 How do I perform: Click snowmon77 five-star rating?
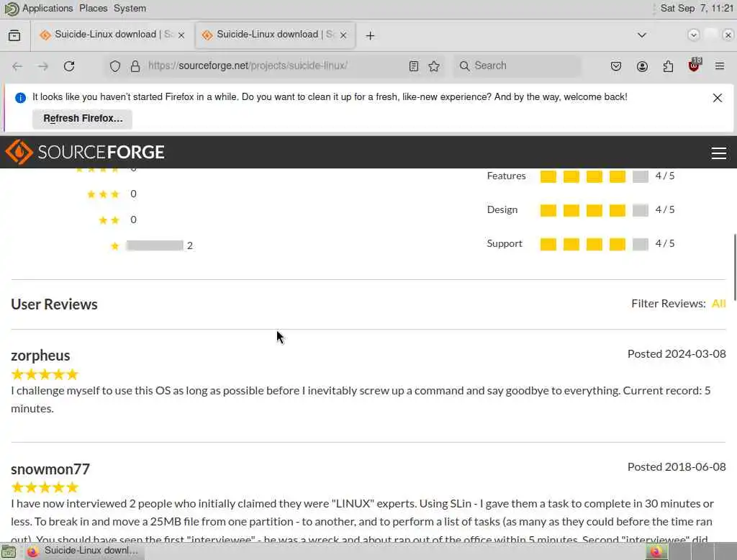(45, 487)
